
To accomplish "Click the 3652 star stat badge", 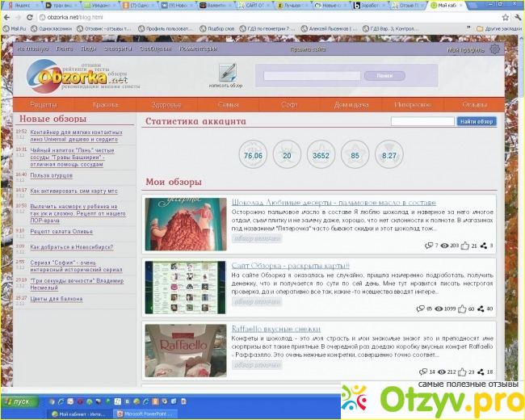I will click(x=321, y=155).
